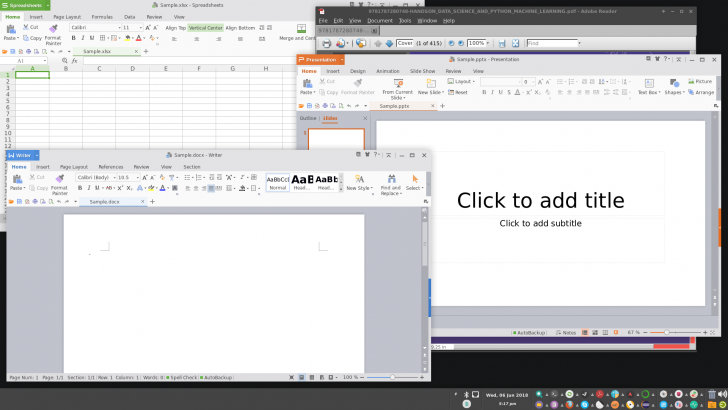Click insert function fx icon
This screenshot has height=410, width=728.
click(74, 61)
